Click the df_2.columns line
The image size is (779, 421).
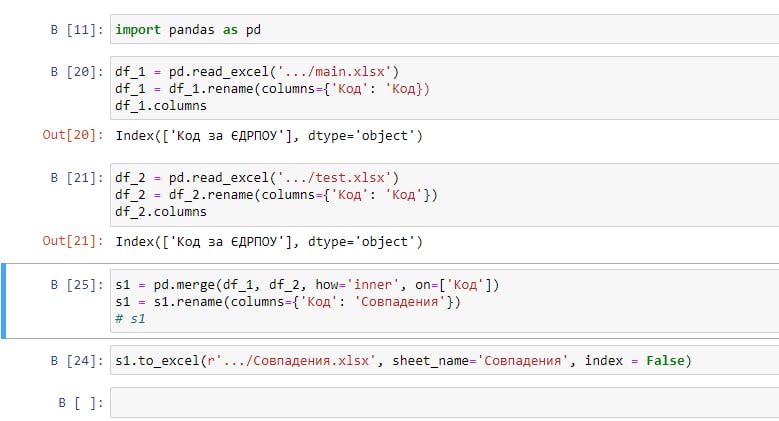pos(161,212)
